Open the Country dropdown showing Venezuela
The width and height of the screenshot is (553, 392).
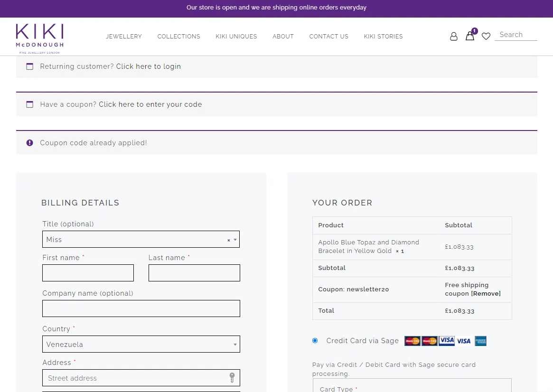tap(141, 344)
